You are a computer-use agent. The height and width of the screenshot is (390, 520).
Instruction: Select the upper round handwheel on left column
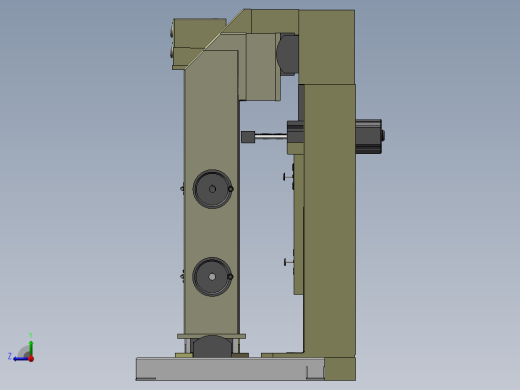tap(212, 189)
